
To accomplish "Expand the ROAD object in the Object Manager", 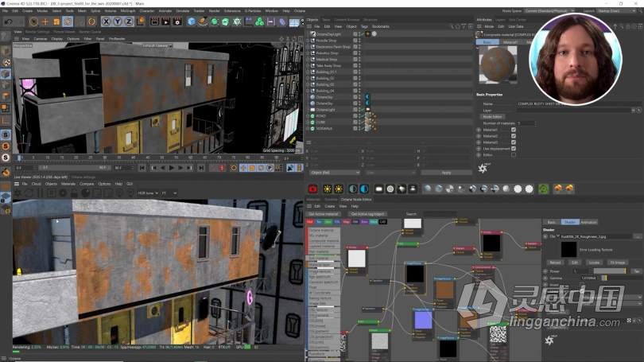I will point(308,116).
